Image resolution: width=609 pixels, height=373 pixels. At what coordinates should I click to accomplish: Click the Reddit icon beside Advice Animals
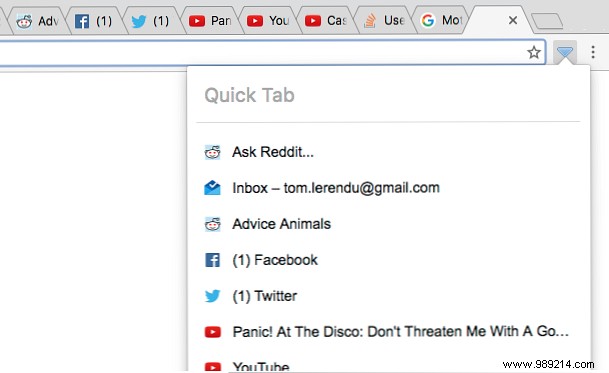pyautogui.click(x=212, y=224)
